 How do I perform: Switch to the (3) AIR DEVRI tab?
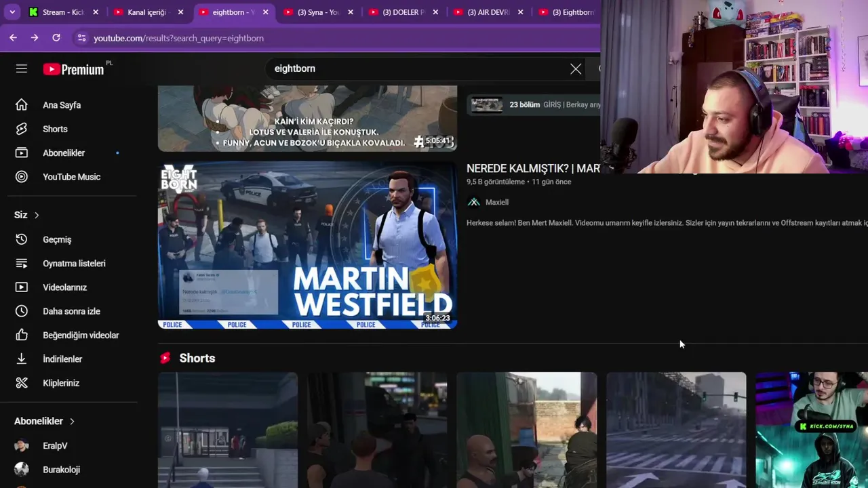pos(488,12)
